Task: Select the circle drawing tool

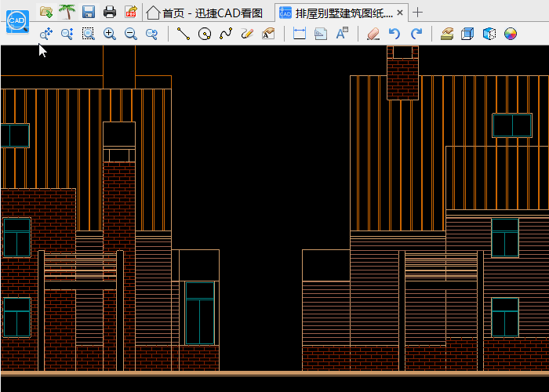Action: (x=205, y=34)
